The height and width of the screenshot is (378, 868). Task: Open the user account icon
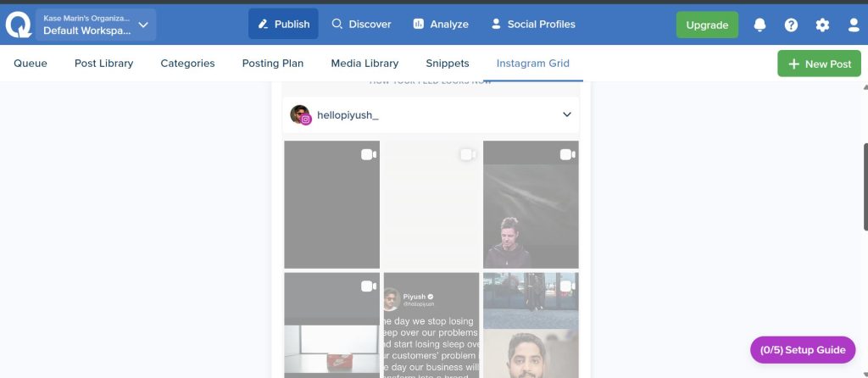coord(854,25)
